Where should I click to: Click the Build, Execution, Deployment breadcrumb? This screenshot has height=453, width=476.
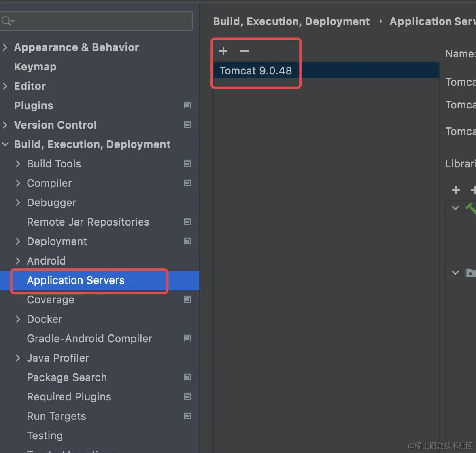point(291,21)
